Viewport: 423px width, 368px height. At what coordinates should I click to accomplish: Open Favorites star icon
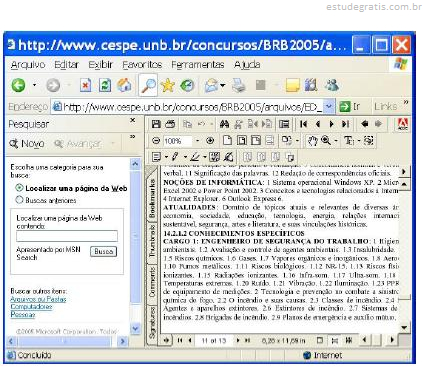167,85
